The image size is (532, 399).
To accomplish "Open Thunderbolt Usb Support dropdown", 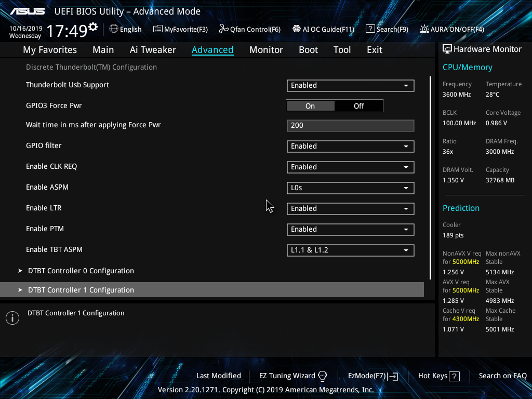I will pos(351,86).
